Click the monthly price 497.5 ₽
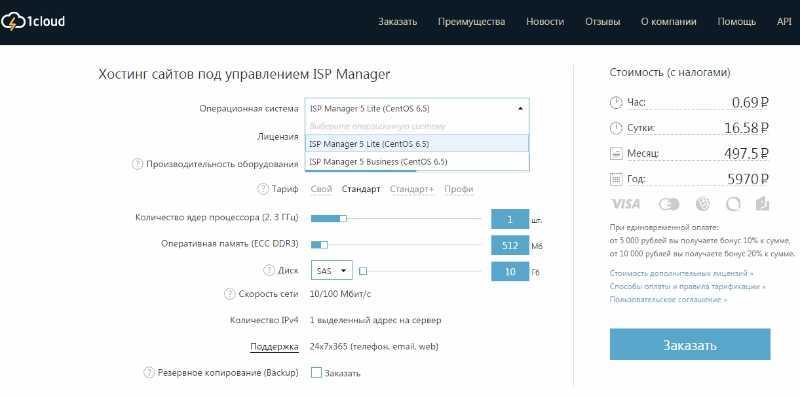This screenshot has width=800, height=396. (x=746, y=153)
